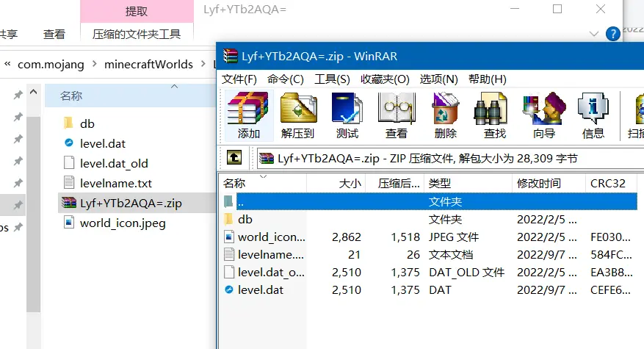Open the Favorites (收藏夹) menu

pos(385,79)
